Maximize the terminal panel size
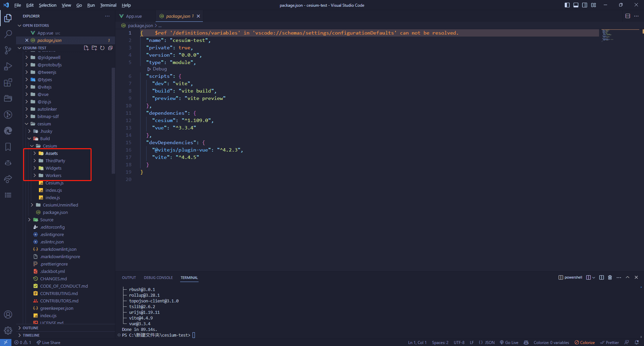 [628, 277]
